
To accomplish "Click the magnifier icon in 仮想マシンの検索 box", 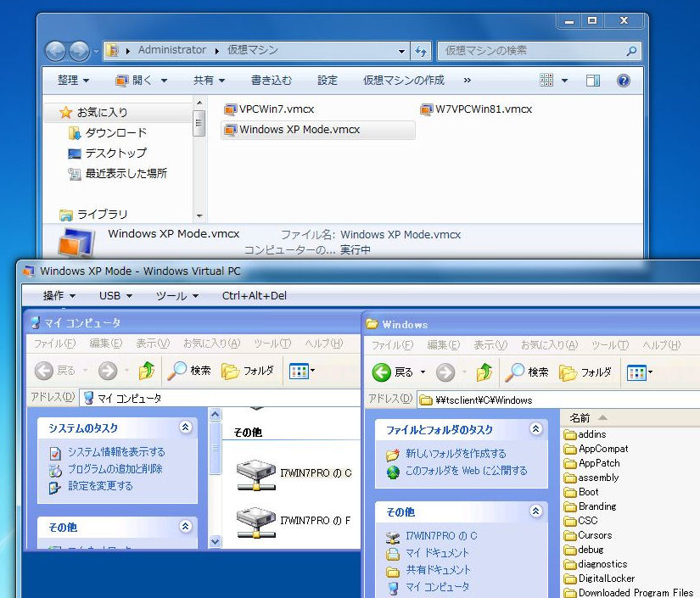I will click(631, 51).
